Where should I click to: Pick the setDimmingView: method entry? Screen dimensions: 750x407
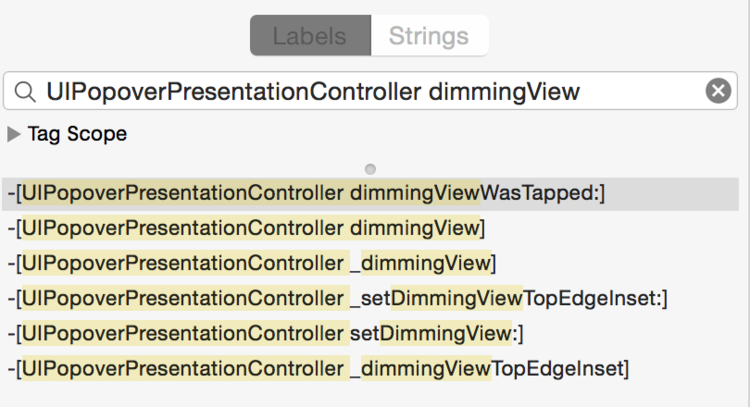(370, 333)
